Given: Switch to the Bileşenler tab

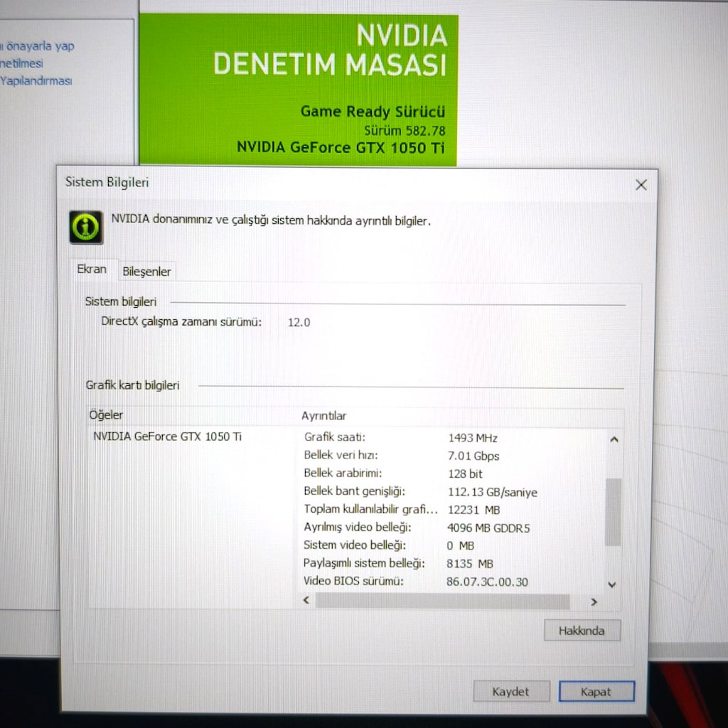Looking at the screenshot, I should [146, 272].
